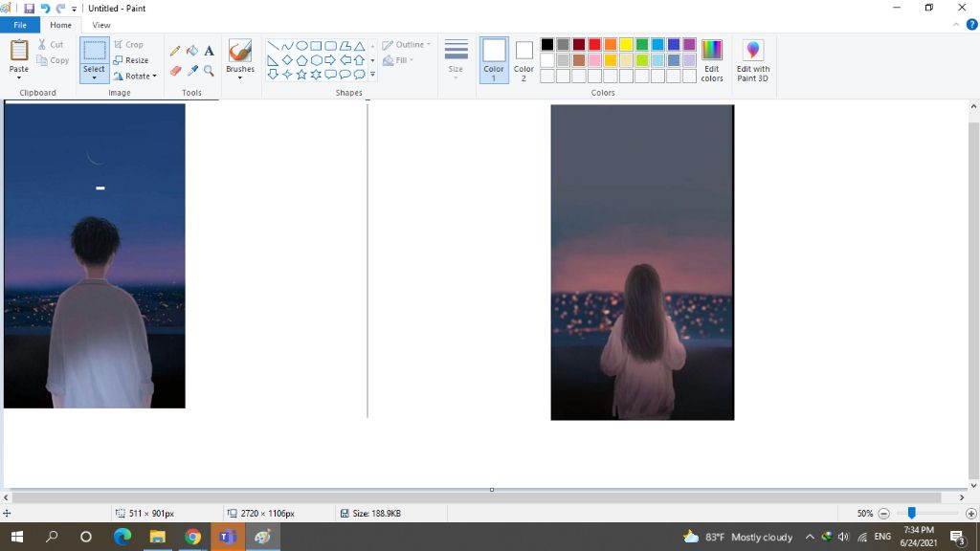Image resolution: width=980 pixels, height=551 pixels.
Task: Select the Color picker eyedropper tool
Action: click(x=192, y=71)
